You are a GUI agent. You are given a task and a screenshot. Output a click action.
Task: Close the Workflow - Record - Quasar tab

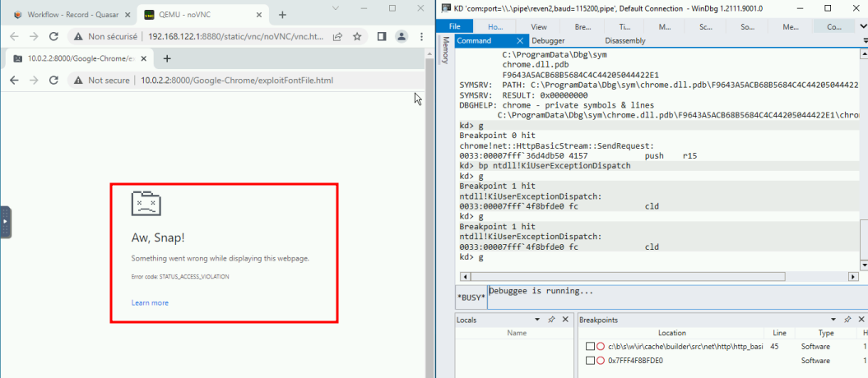[128, 15]
